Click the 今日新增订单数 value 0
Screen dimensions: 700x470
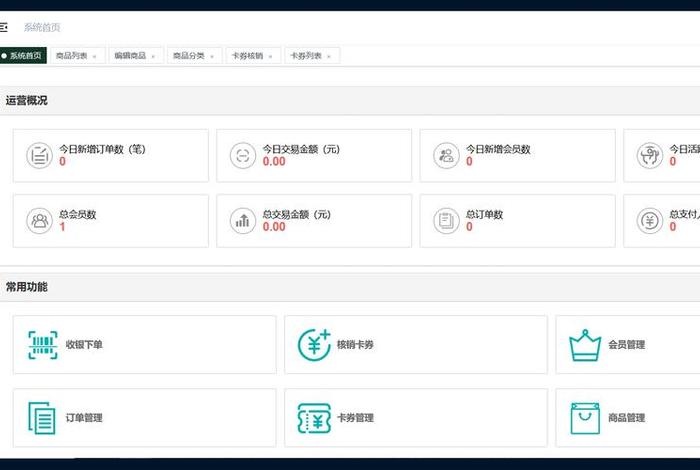pyautogui.click(x=62, y=162)
